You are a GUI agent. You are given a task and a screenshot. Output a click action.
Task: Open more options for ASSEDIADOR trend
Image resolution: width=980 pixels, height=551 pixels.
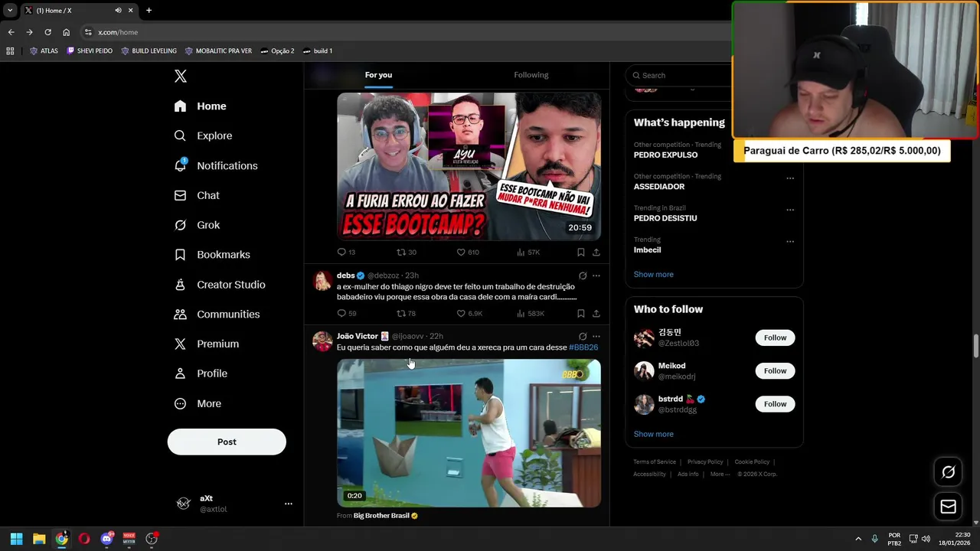790,178
